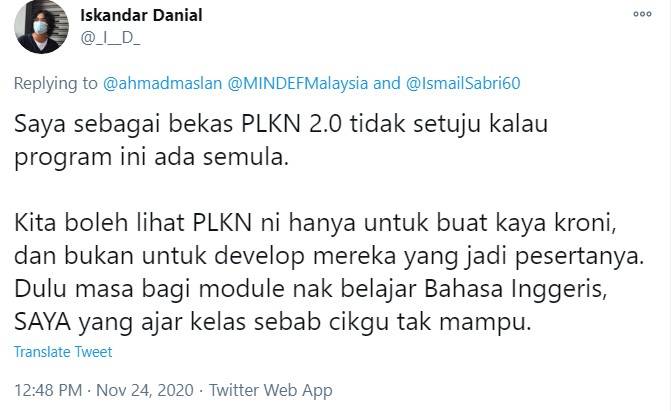Click the sentence 'program ini ada semula.'

(151, 157)
